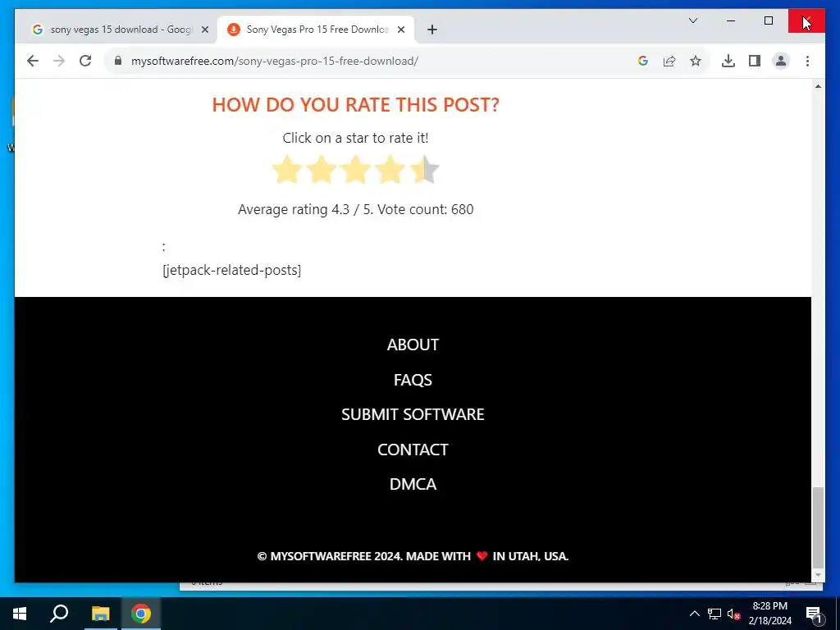Click the Google icon in the address bar

pyautogui.click(x=643, y=61)
